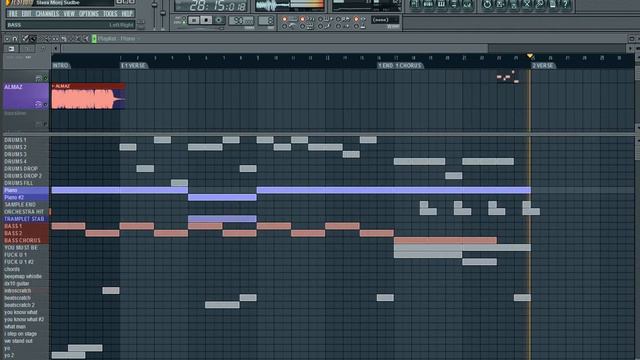Viewport: 640px width, 360px height.
Task: Mute the ALMAZ audio track
Action: pos(45,104)
